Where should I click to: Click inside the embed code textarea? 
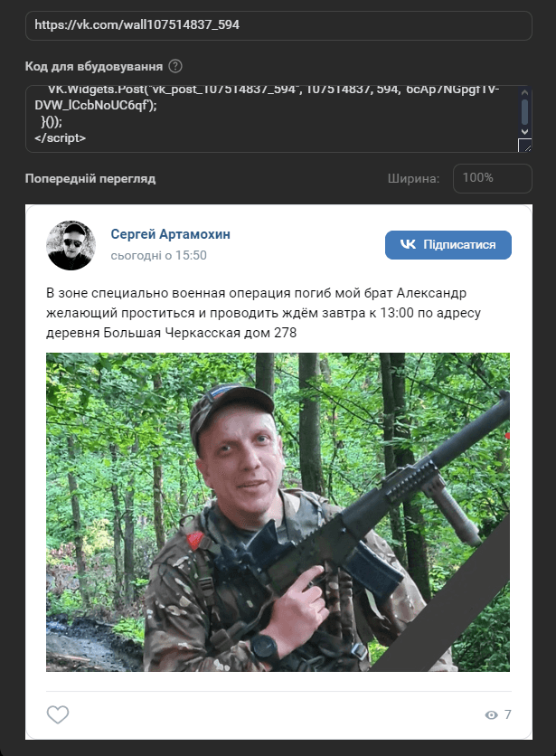(x=272, y=118)
